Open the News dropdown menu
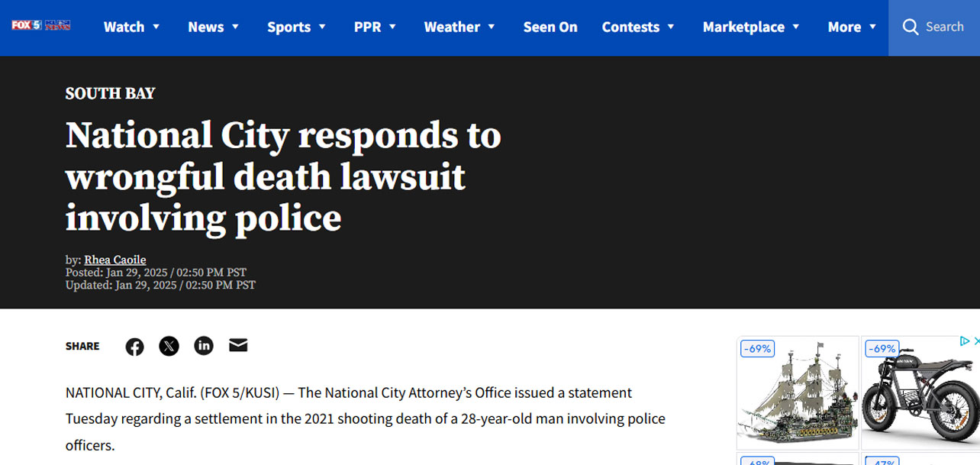Viewport: 980px width, 465px height. 214,27
